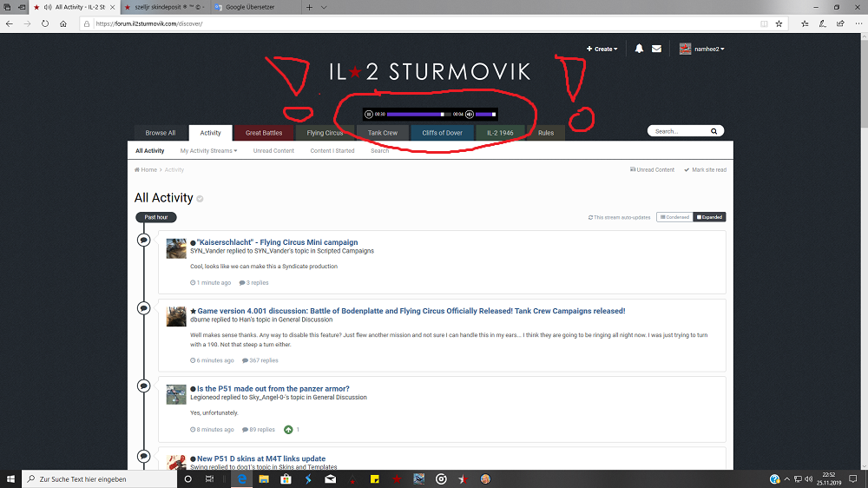The height and width of the screenshot is (488, 868).
Task: Click Windows taskbar search box
Action: tap(99, 479)
